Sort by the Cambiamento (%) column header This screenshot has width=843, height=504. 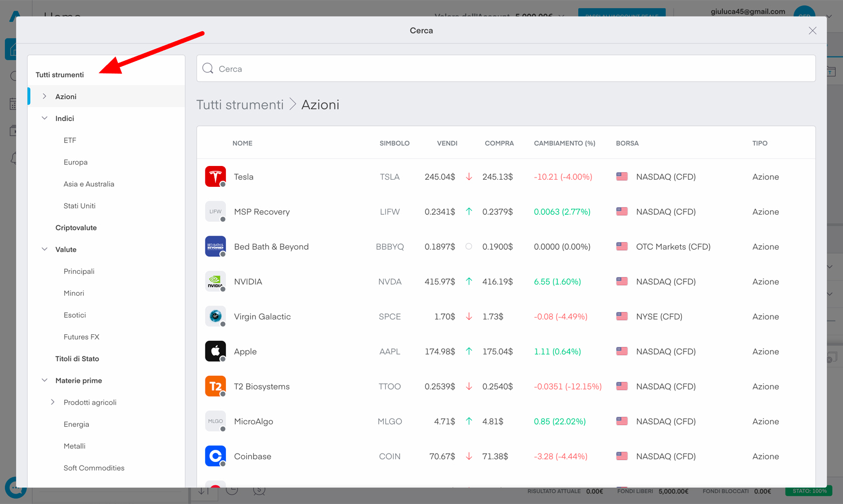pyautogui.click(x=564, y=143)
